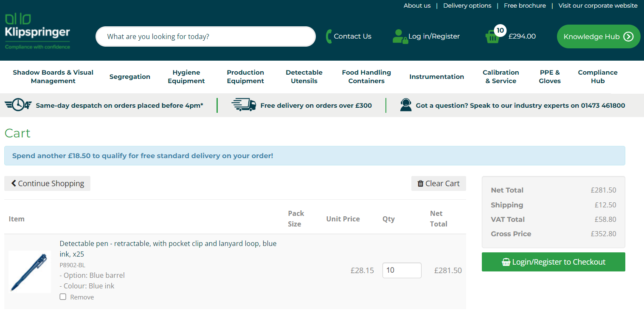Visit the About us link
The width and height of the screenshot is (644, 313).
coord(417,6)
